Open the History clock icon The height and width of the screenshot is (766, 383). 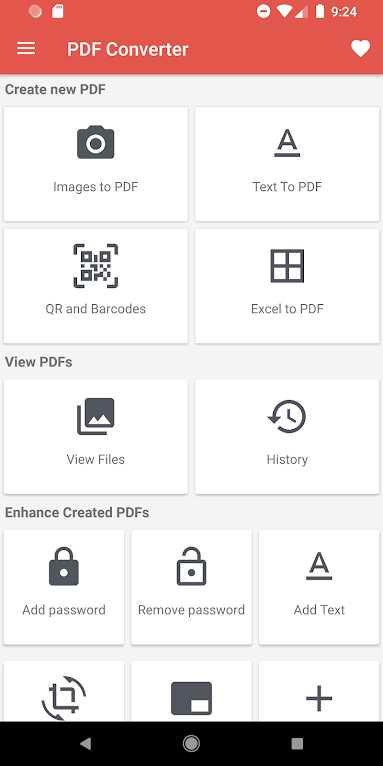tap(287, 416)
